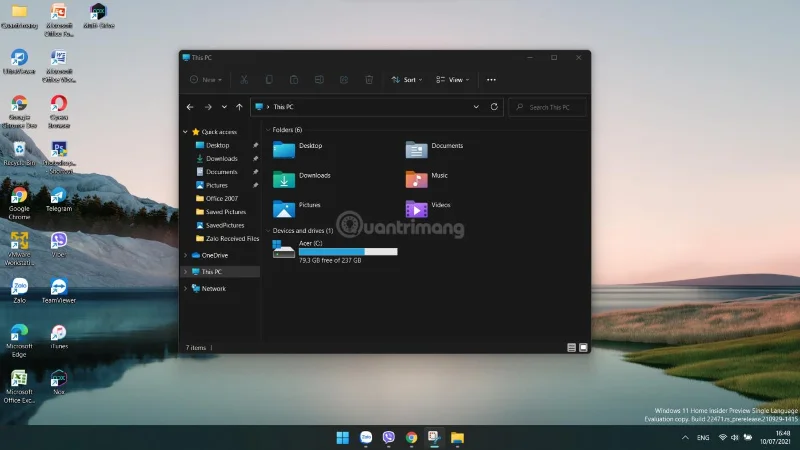
Task: Select Google Chrome desktop shortcut
Action: 19,204
